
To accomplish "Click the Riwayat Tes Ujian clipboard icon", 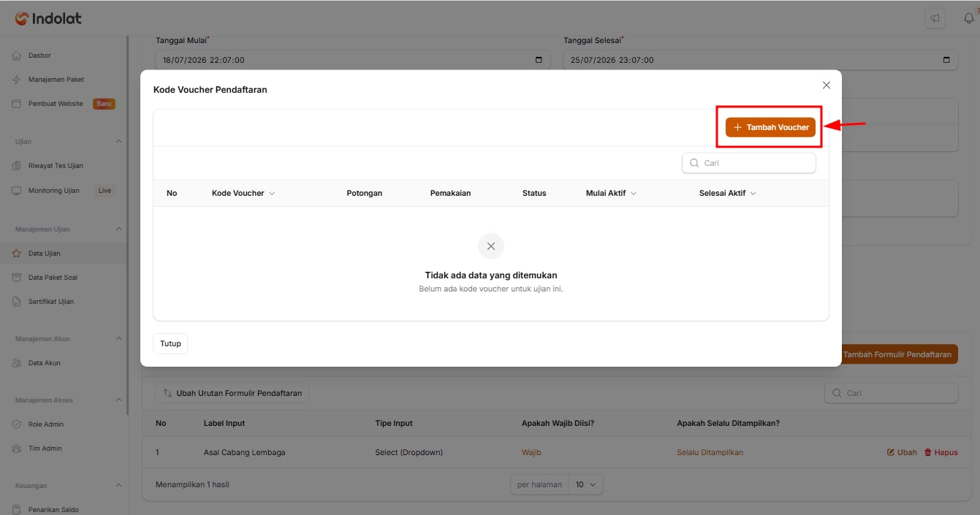I will click(x=16, y=166).
